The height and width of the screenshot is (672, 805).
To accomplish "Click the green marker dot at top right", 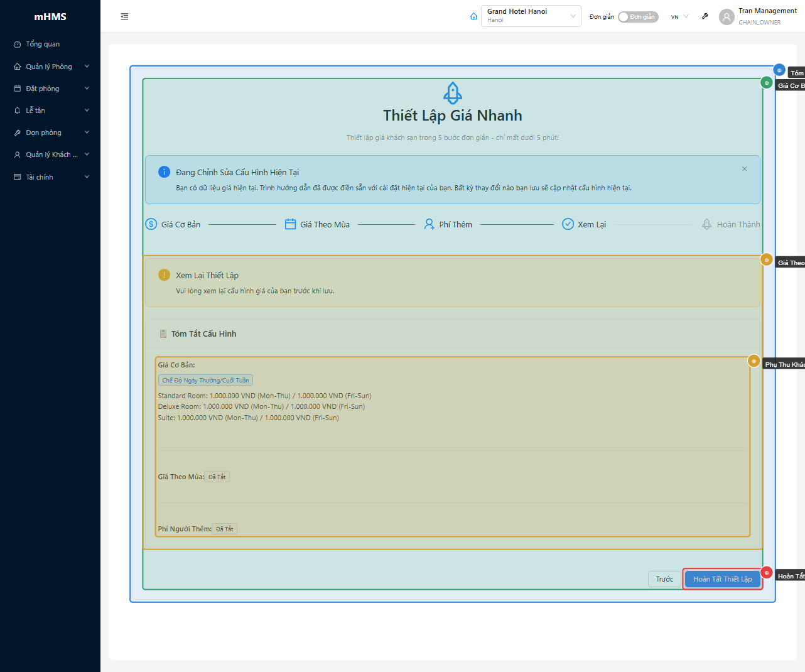I will [766, 83].
